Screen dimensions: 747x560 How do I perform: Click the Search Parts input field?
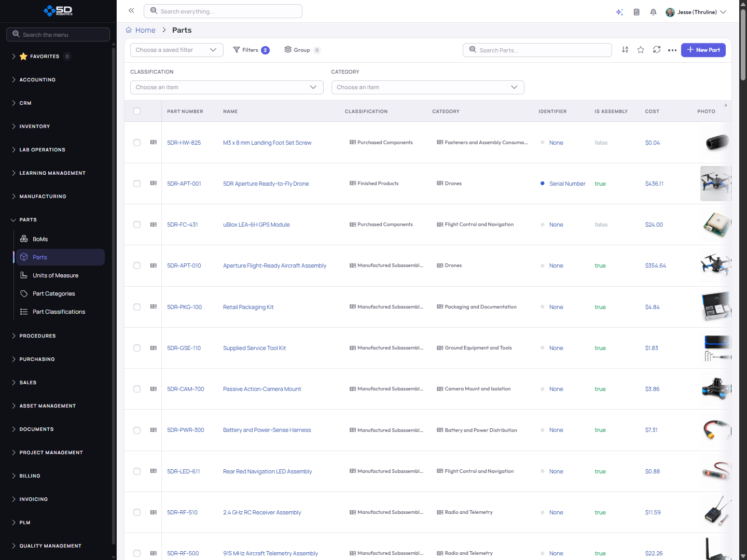tap(537, 50)
